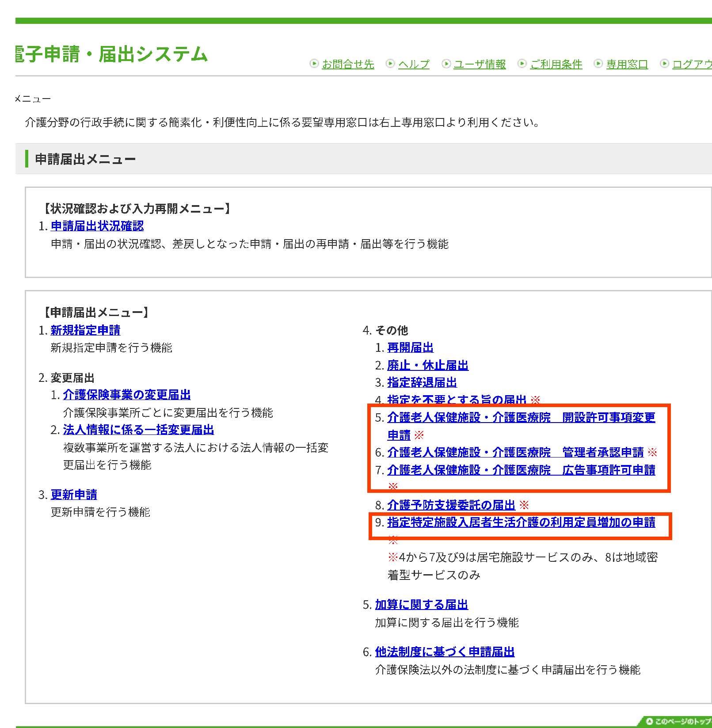Open 専用窓口 from the header
Image resolution: width=712 pixels, height=728 pixels.
click(x=626, y=65)
